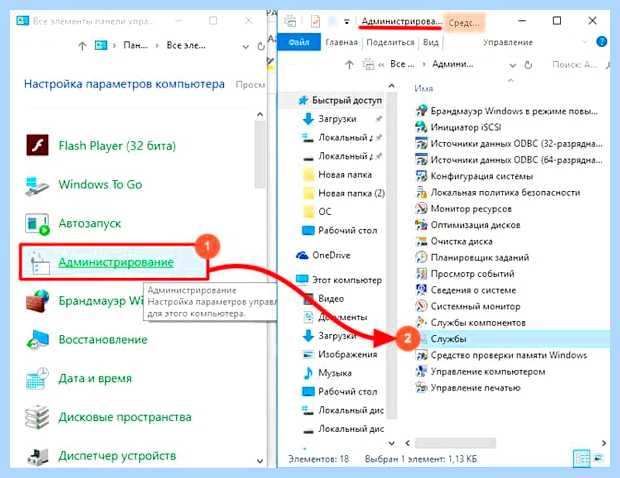Go up one level in Администрирование window
The width and height of the screenshot is (620, 478).
pyautogui.click(x=349, y=64)
